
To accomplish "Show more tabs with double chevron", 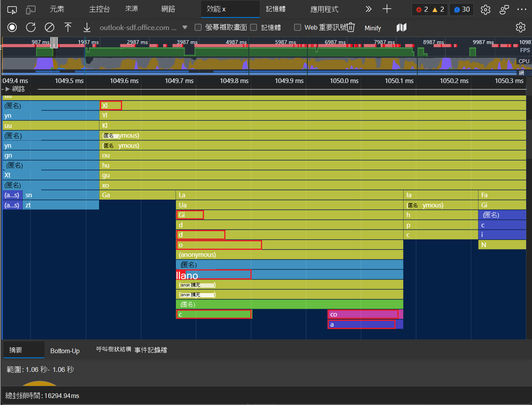I will (369, 9).
